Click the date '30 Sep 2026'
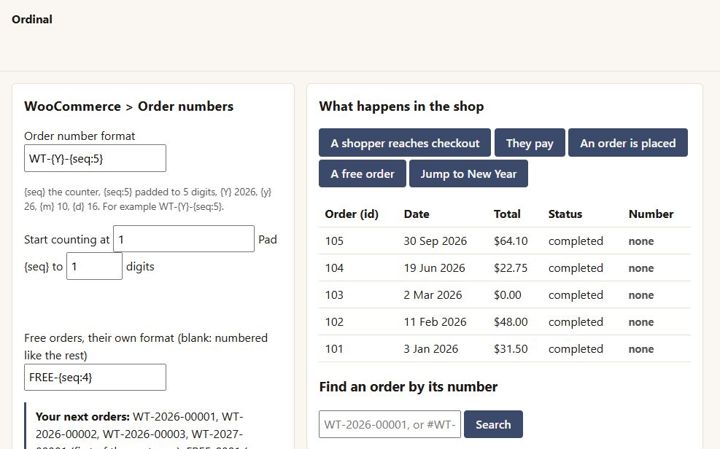This screenshot has height=449, width=720. (x=435, y=241)
